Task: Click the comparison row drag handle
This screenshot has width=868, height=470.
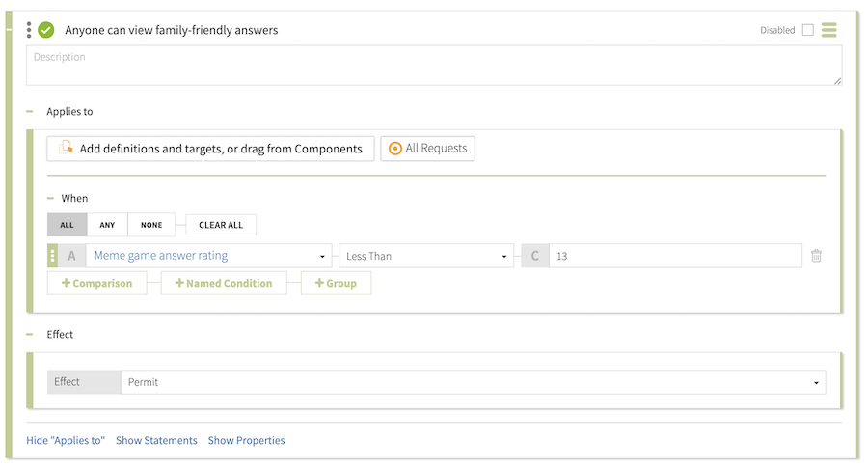Action: (x=53, y=256)
